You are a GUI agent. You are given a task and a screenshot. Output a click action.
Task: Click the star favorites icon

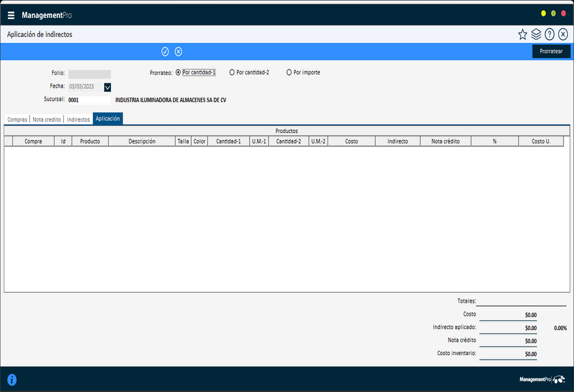(522, 34)
